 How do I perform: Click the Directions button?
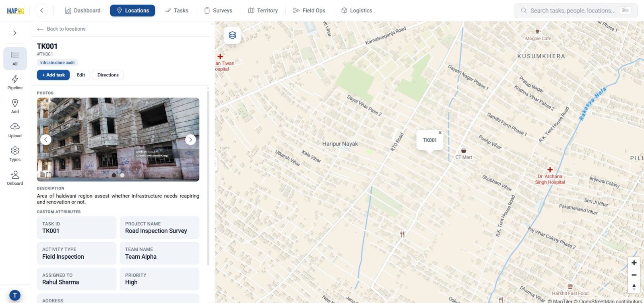pyautogui.click(x=108, y=75)
